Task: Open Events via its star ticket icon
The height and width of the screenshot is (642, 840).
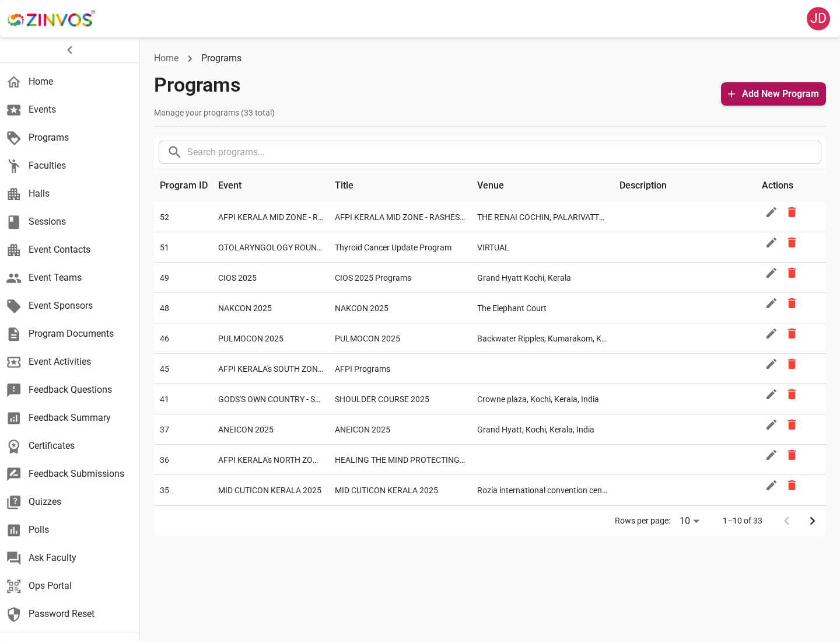Action: pyautogui.click(x=14, y=110)
